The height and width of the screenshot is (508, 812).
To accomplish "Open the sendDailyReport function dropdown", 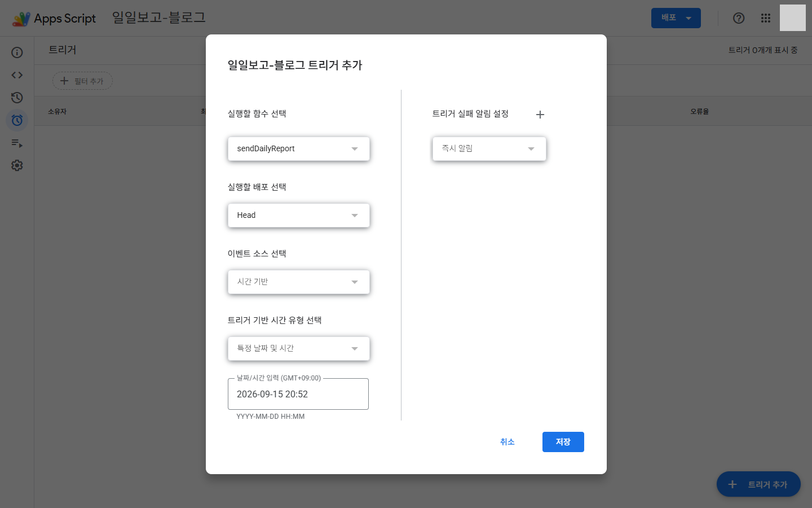I will (299, 149).
